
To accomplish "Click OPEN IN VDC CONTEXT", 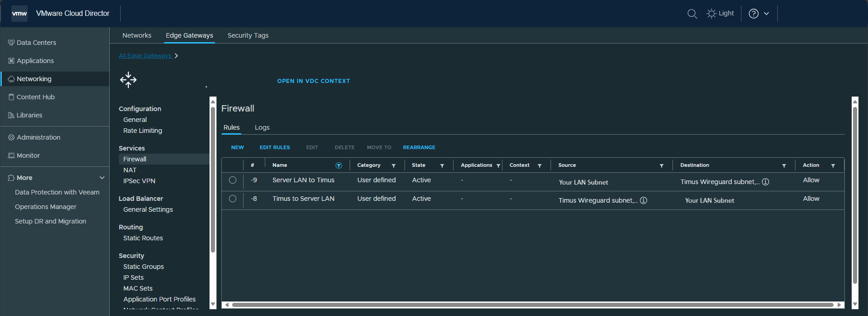I will coord(314,81).
